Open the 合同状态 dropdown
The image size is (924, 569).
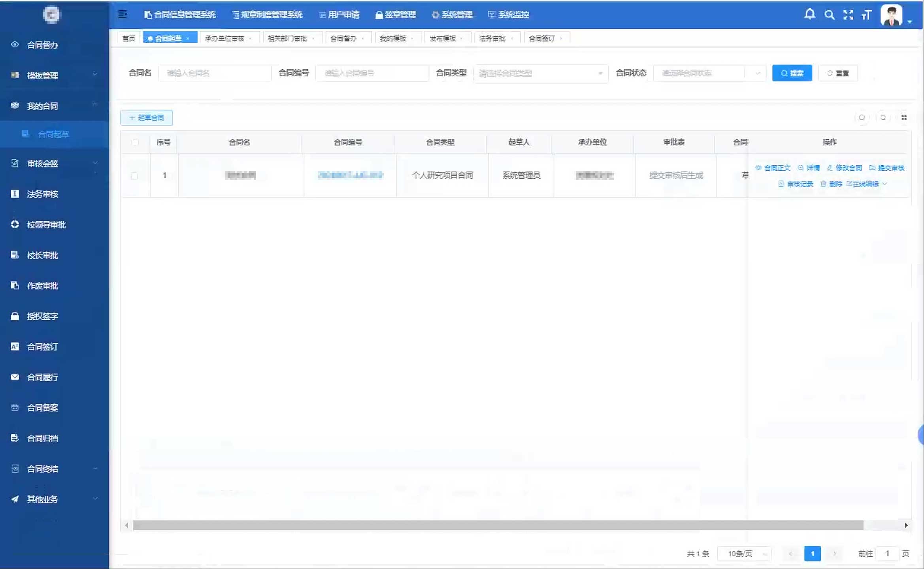709,73
